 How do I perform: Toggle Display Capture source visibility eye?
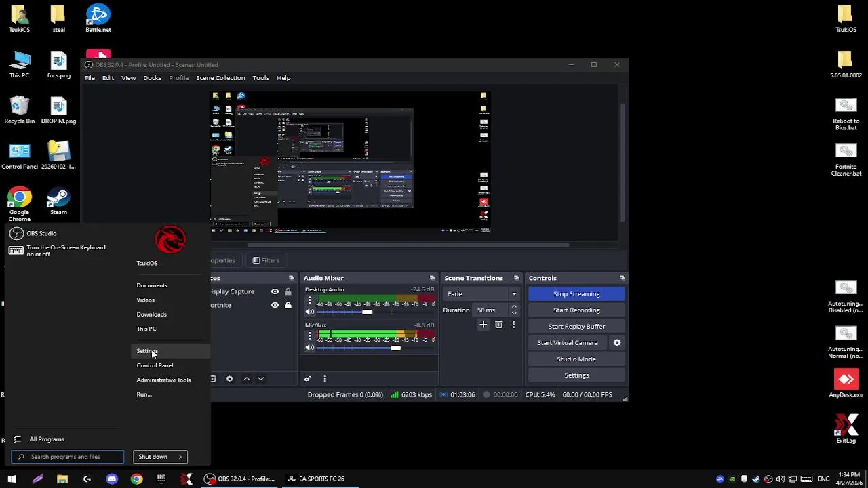pos(275,291)
